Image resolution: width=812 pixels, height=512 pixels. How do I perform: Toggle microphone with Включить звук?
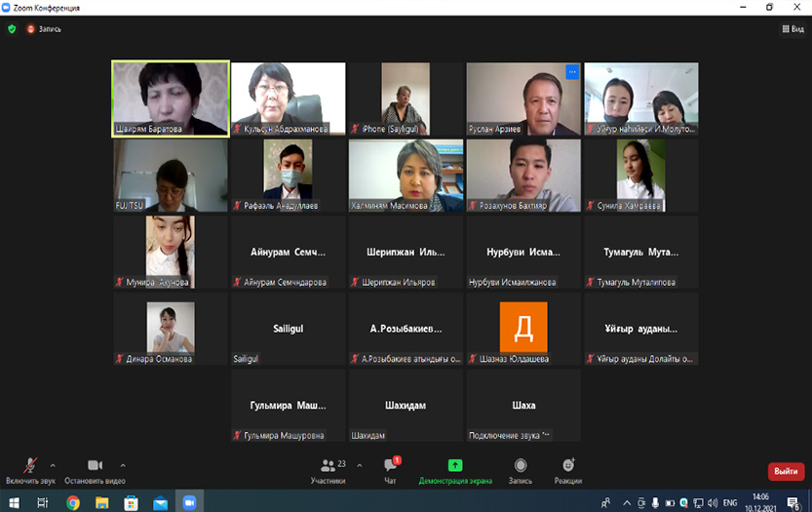click(29, 469)
